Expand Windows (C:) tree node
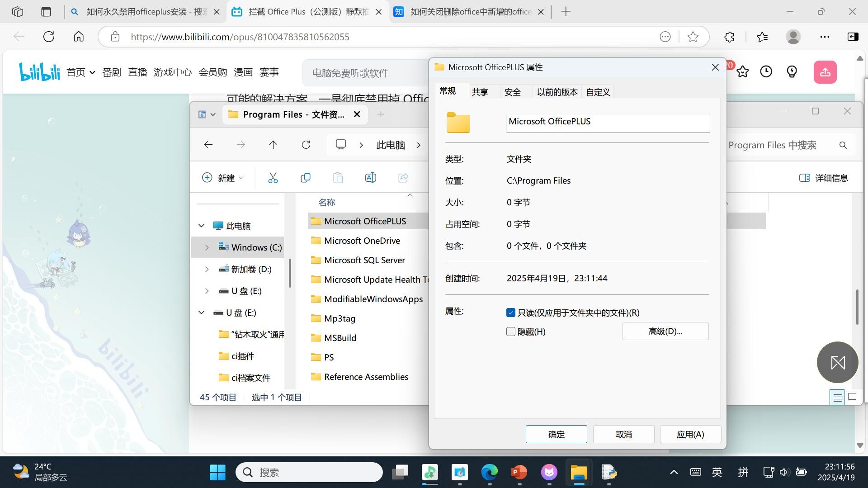The width and height of the screenshot is (868, 488). 207,247
